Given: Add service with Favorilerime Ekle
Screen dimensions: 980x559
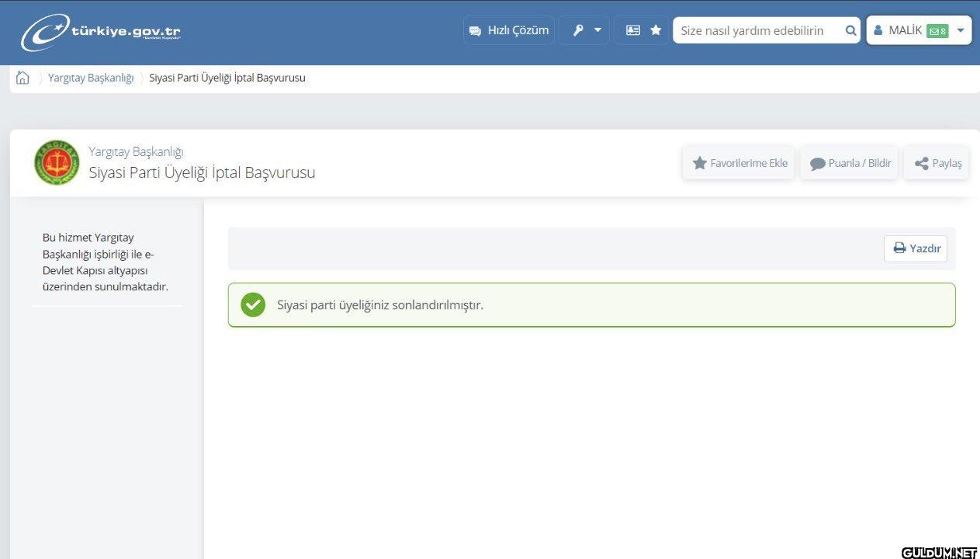Looking at the screenshot, I should (x=739, y=163).
